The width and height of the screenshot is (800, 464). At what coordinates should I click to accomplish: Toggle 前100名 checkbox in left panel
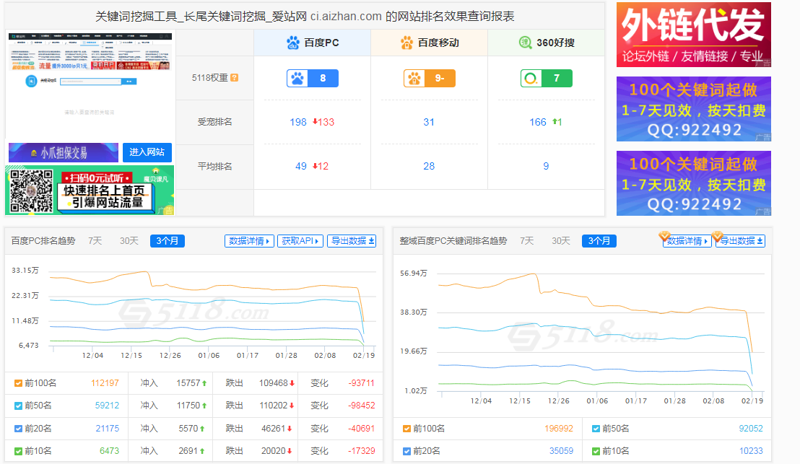coord(18,383)
